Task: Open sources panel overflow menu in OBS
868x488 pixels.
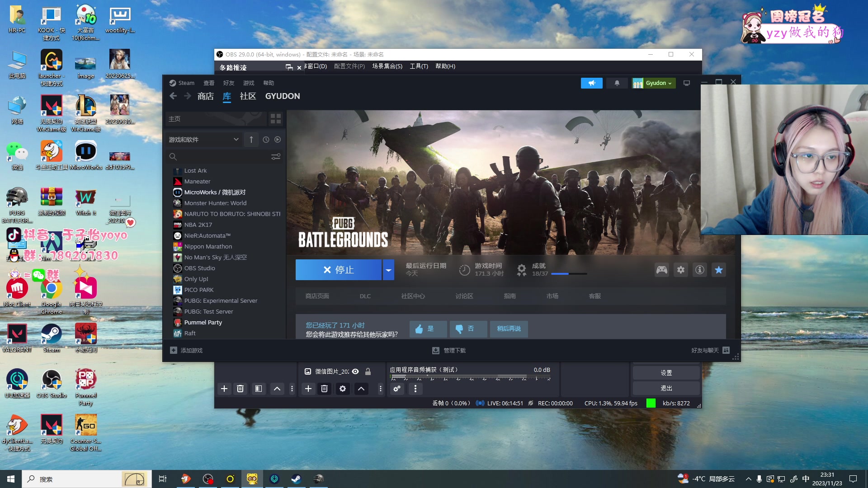Action: coord(381,389)
